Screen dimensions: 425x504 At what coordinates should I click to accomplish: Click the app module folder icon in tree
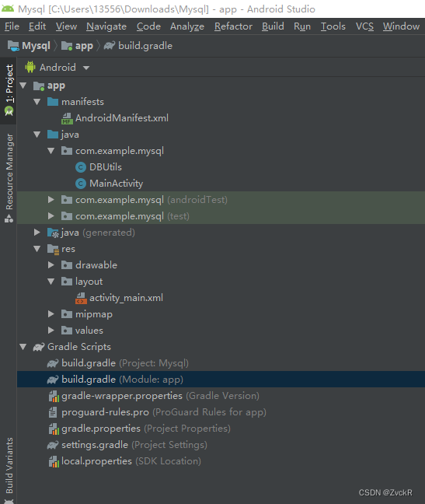(x=39, y=86)
